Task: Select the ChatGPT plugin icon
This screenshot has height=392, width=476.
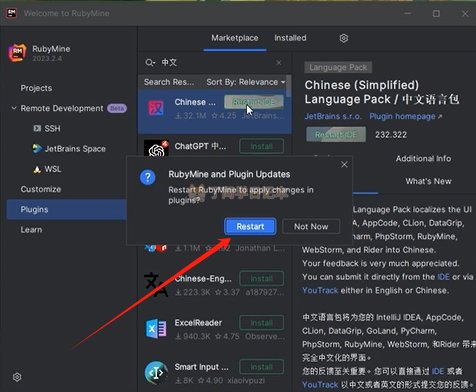Action: [156, 148]
